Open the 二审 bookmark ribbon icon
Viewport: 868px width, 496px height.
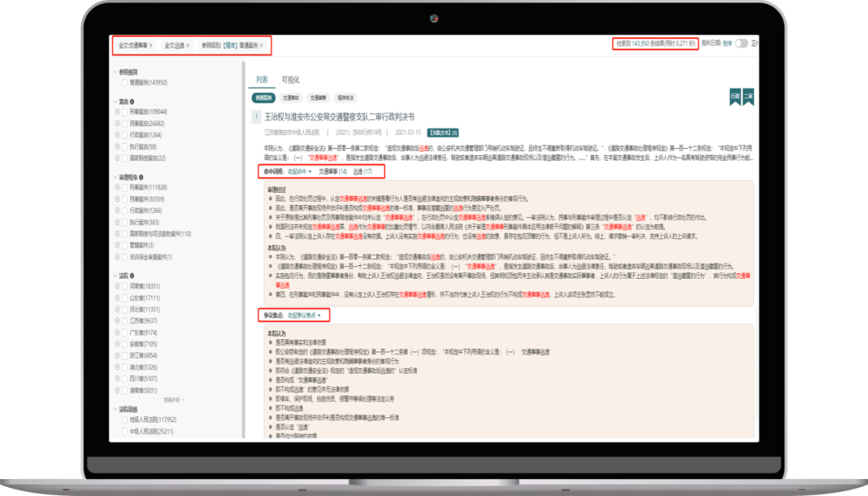click(748, 96)
